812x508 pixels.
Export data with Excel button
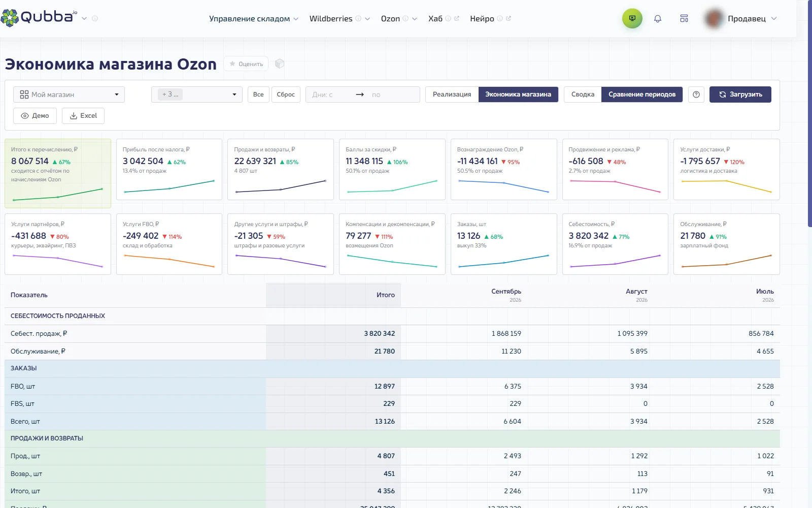pyautogui.click(x=83, y=116)
